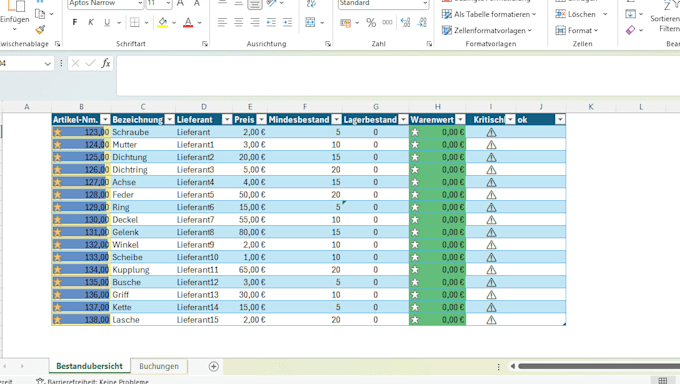This screenshot has width=680, height=384.
Task: Open the Einfügen paste dropdown
Action: pos(14,30)
